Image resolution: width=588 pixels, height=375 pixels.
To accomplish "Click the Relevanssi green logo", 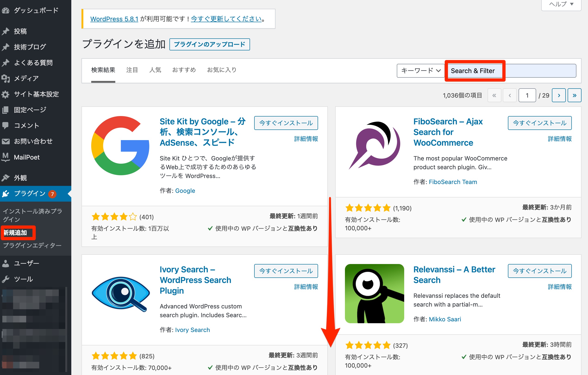I will 374,294.
